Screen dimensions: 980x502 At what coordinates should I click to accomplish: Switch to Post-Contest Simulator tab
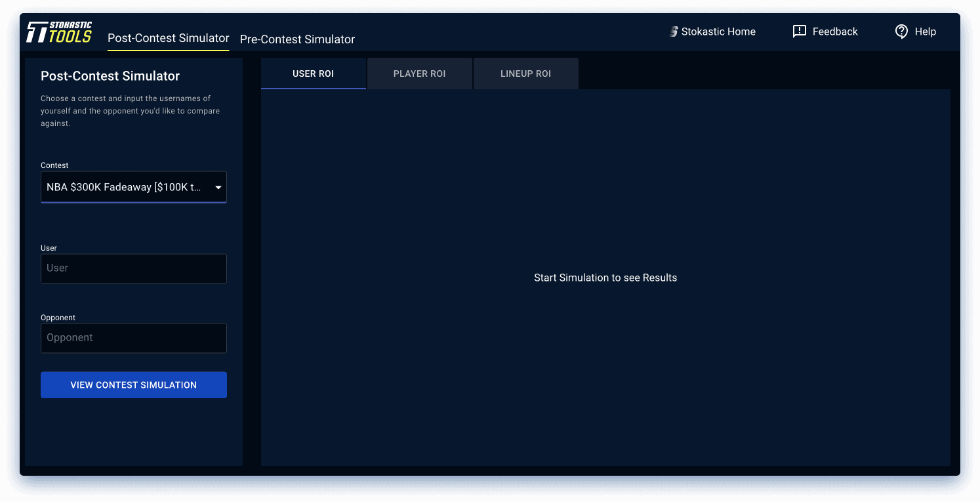click(169, 38)
